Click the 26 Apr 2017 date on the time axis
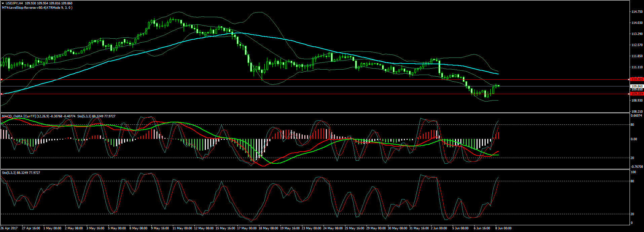The height and width of the screenshot is (232, 644). pos(9,228)
